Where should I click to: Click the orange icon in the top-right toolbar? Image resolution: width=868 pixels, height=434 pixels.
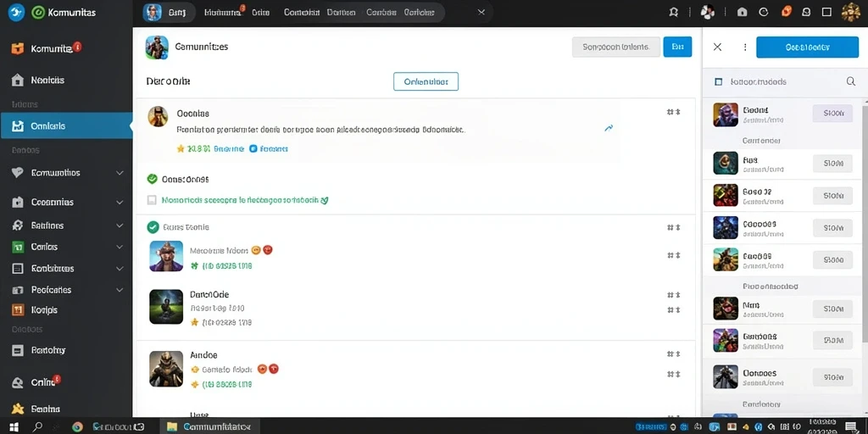[x=786, y=12]
